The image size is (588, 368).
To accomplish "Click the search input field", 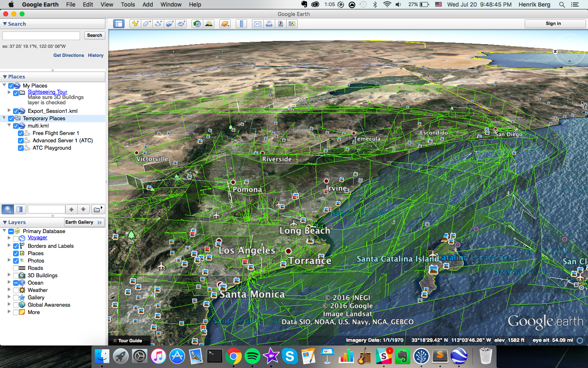I will click(41, 36).
